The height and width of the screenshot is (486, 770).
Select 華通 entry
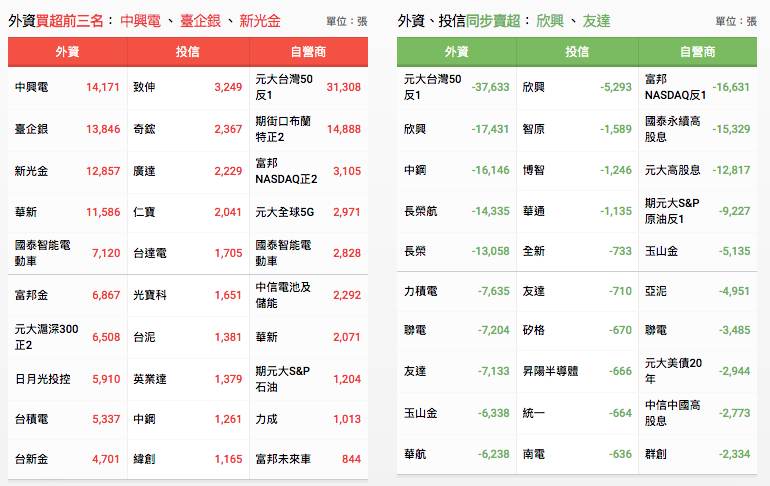click(534, 212)
